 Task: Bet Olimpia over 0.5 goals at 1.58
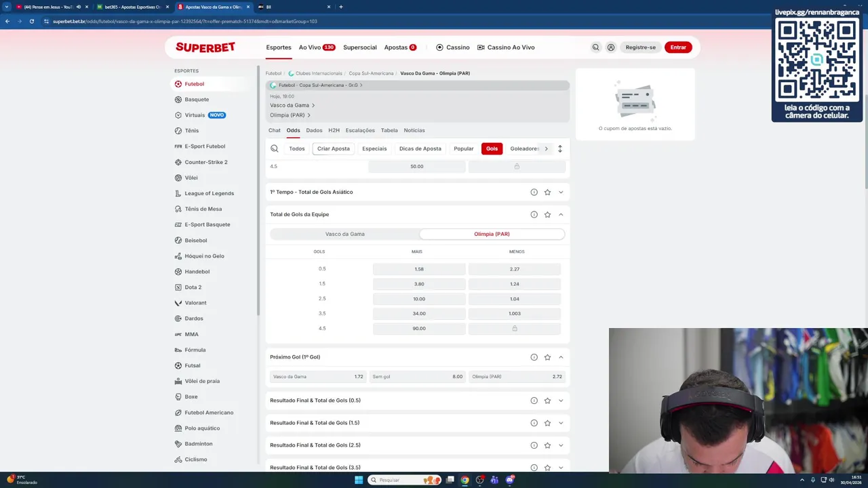click(419, 269)
